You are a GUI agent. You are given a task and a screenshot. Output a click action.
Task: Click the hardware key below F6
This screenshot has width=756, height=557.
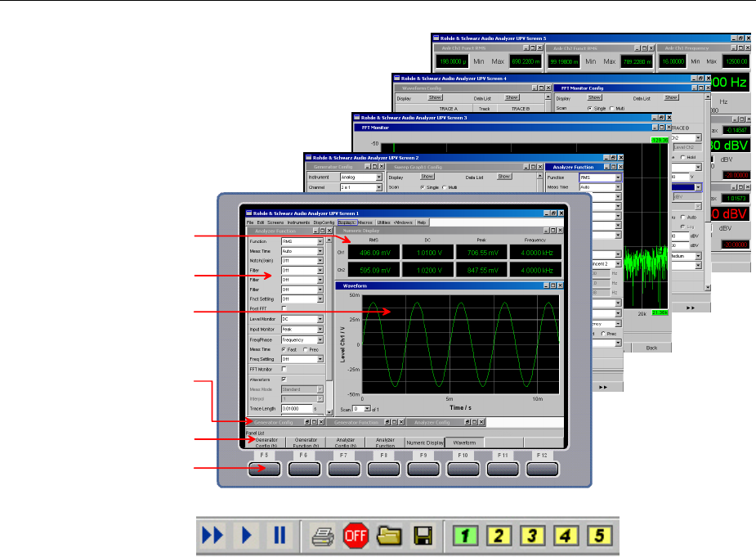coord(304,469)
